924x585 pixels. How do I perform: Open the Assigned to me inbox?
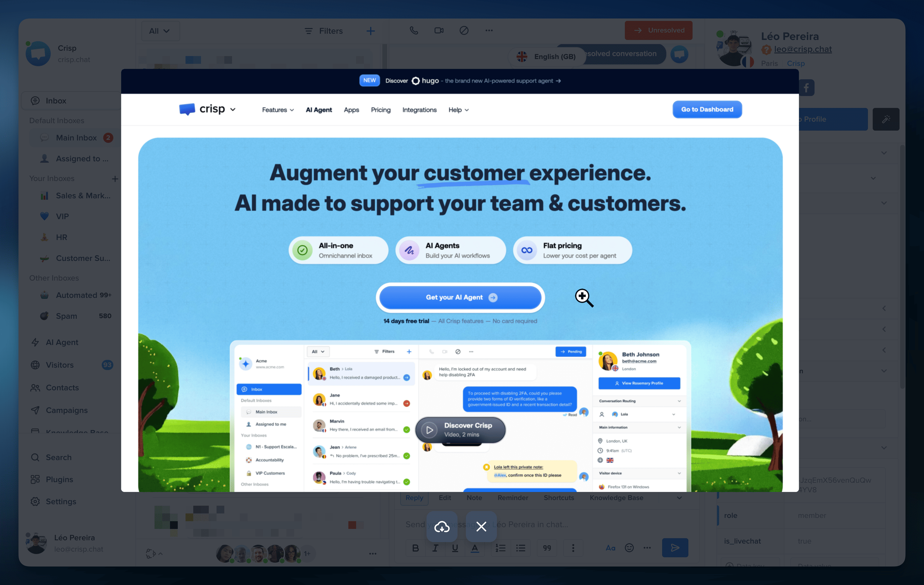(75, 158)
